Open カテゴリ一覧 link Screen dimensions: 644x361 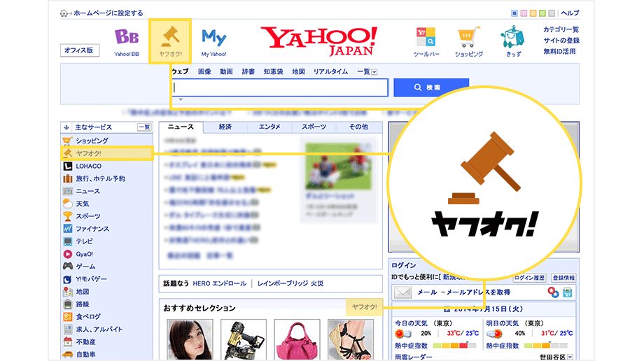tap(561, 29)
